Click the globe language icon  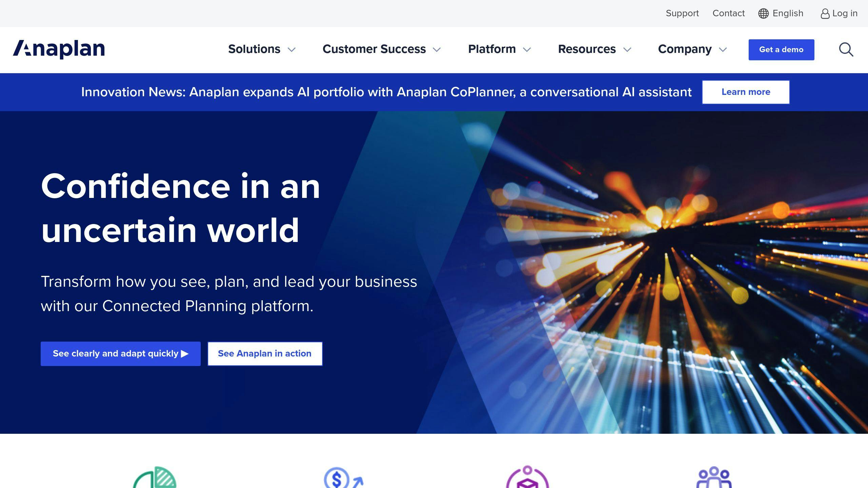point(763,14)
